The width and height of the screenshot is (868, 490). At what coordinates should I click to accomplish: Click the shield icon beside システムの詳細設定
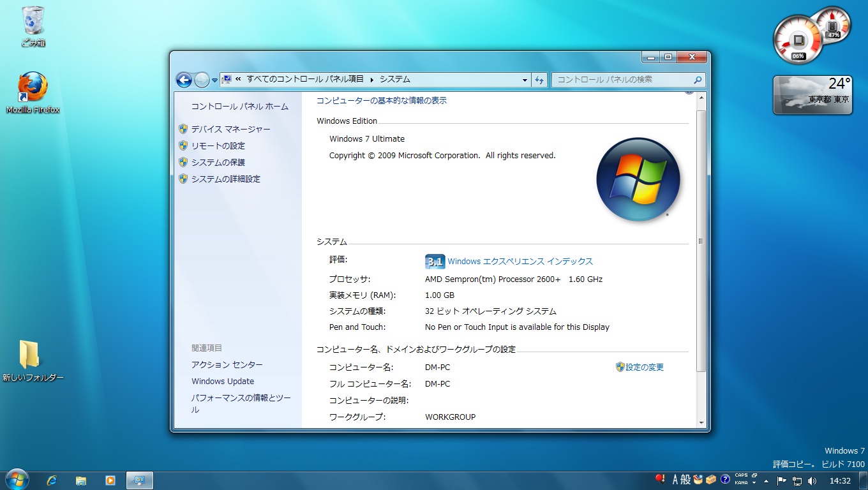point(183,179)
